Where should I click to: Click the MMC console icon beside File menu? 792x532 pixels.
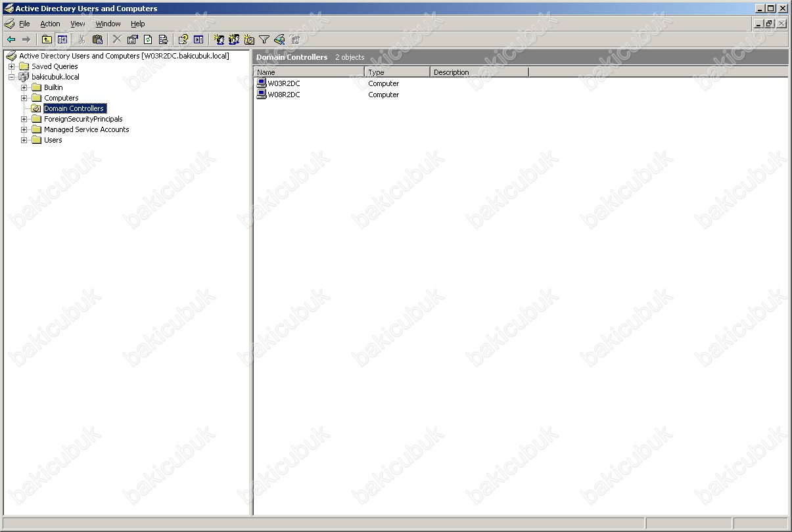pyautogui.click(x=9, y=24)
